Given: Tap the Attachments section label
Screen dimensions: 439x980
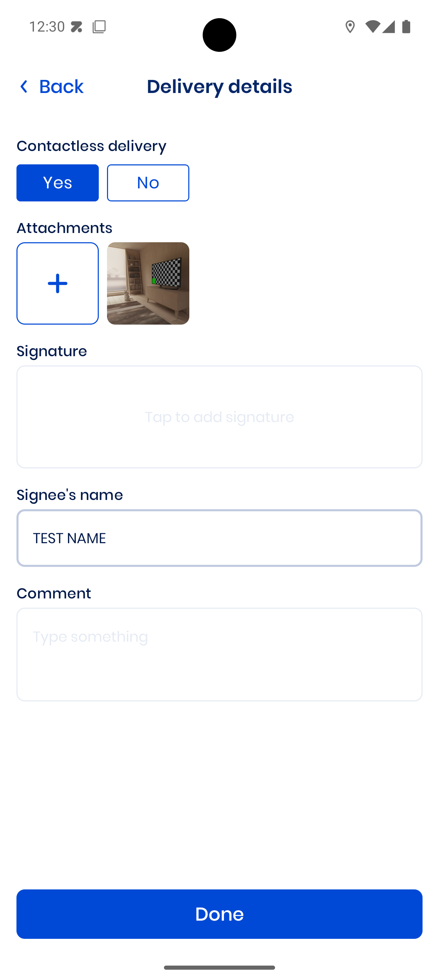Looking at the screenshot, I should pos(64,228).
